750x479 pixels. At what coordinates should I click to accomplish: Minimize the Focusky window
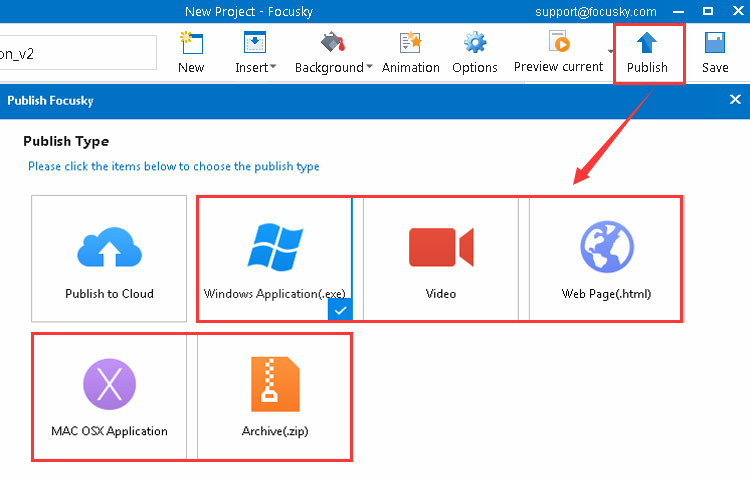678,11
